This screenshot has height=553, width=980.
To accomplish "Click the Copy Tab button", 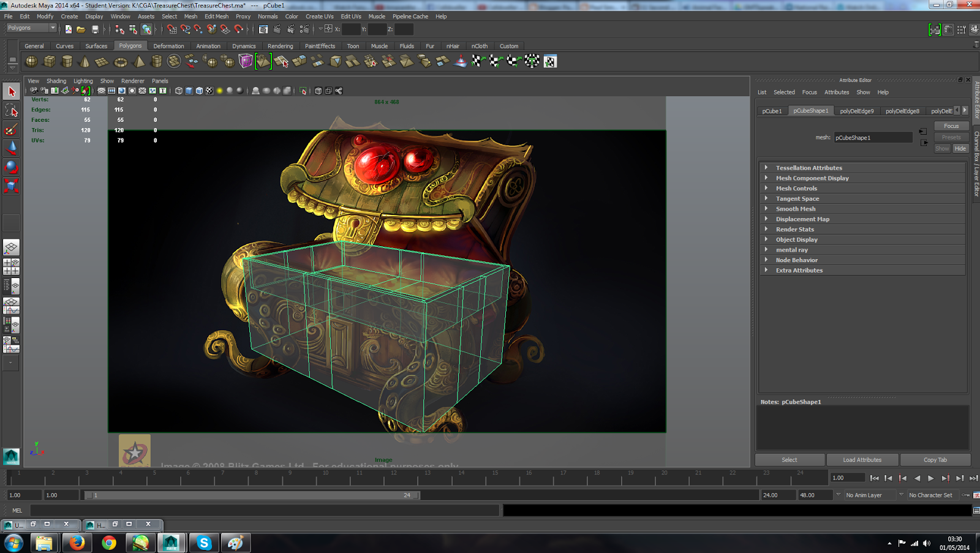I will [935, 460].
